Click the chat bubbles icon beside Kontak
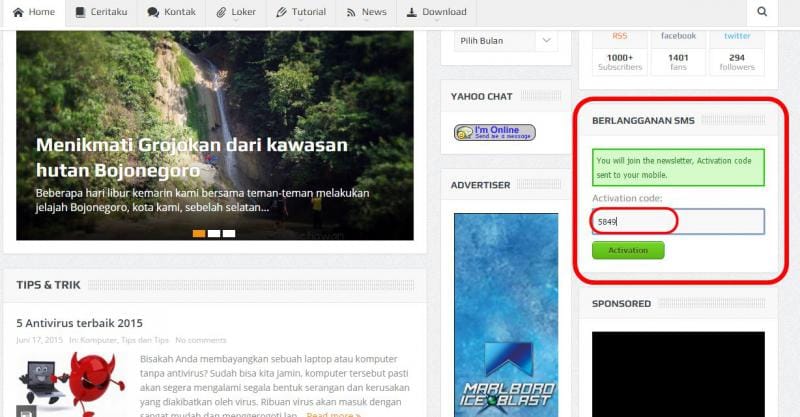Screen dimensions: 800x417 [153, 12]
